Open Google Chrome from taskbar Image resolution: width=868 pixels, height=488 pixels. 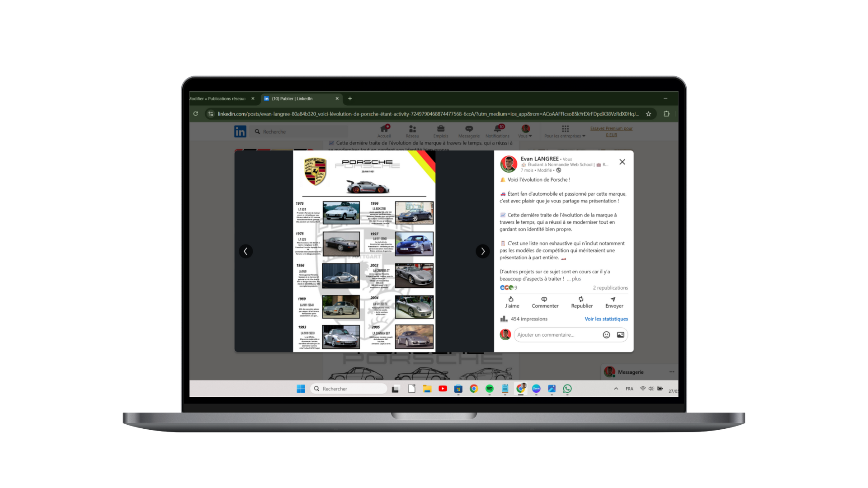click(x=474, y=389)
